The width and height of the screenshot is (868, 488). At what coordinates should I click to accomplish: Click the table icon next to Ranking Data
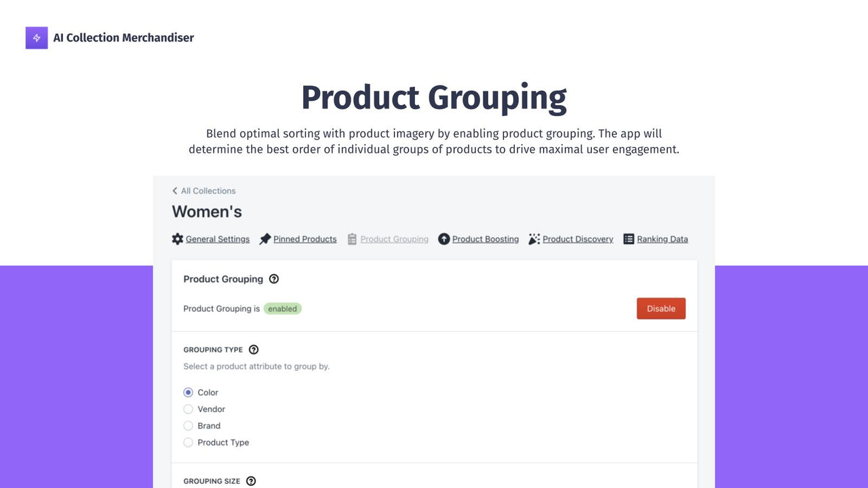tap(627, 239)
